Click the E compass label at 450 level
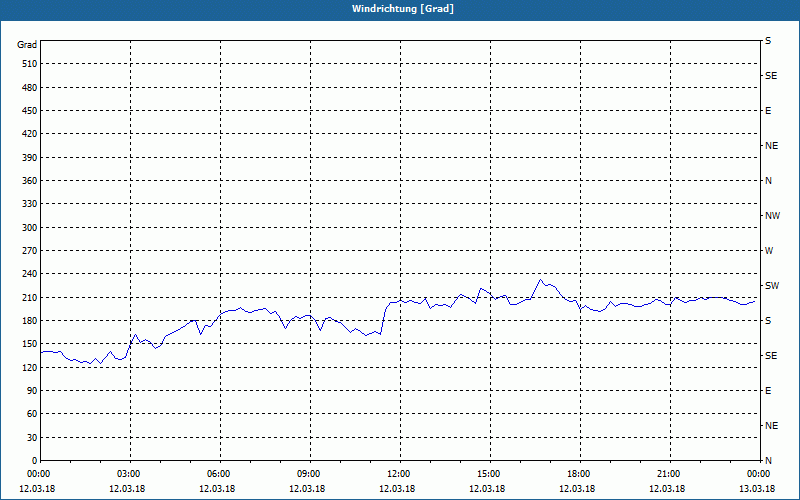Image resolution: width=800 pixels, height=500 pixels. [x=768, y=111]
